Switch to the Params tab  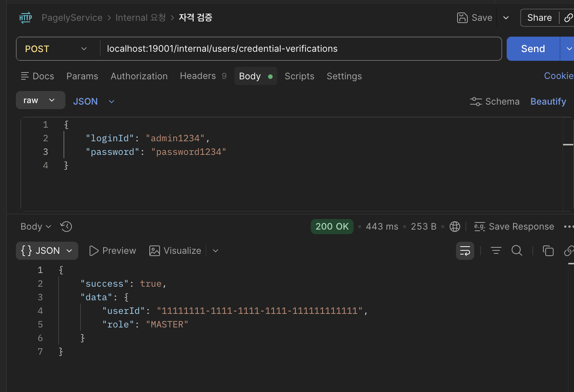point(82,76)
